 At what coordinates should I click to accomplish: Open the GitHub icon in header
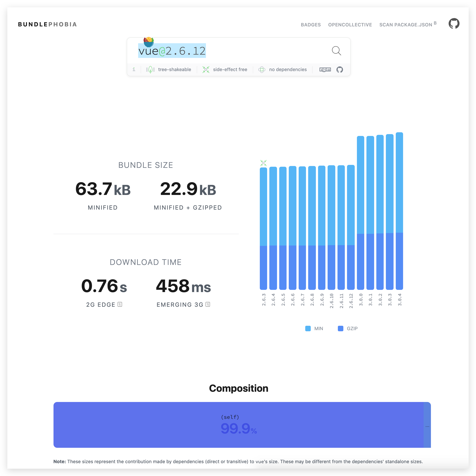click(x=454, y=24)
